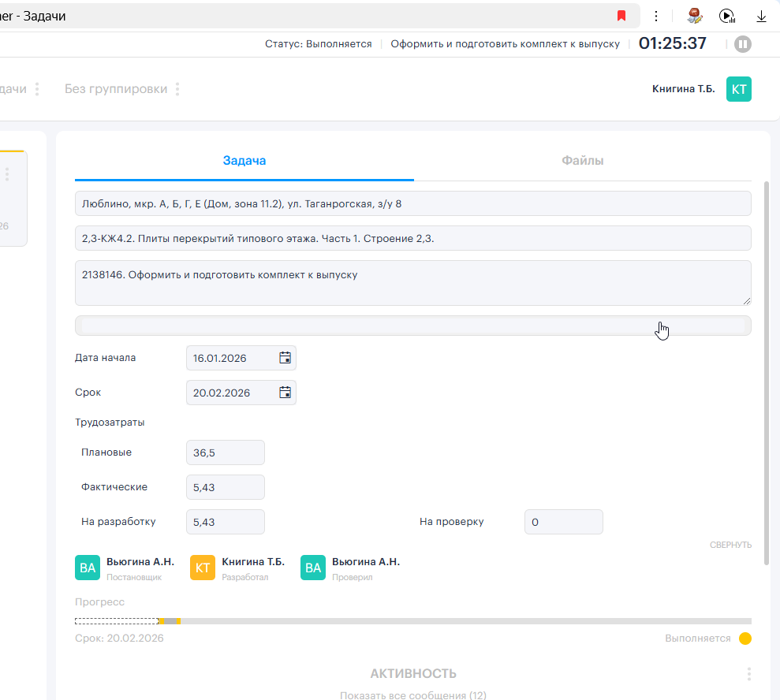
Task: Click the Дата начала field 16.01.2026
Action: 241,358
